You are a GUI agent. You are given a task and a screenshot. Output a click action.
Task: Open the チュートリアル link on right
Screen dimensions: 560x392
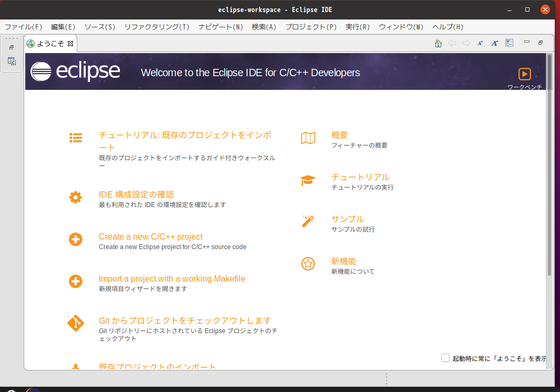tap(360, 177)
